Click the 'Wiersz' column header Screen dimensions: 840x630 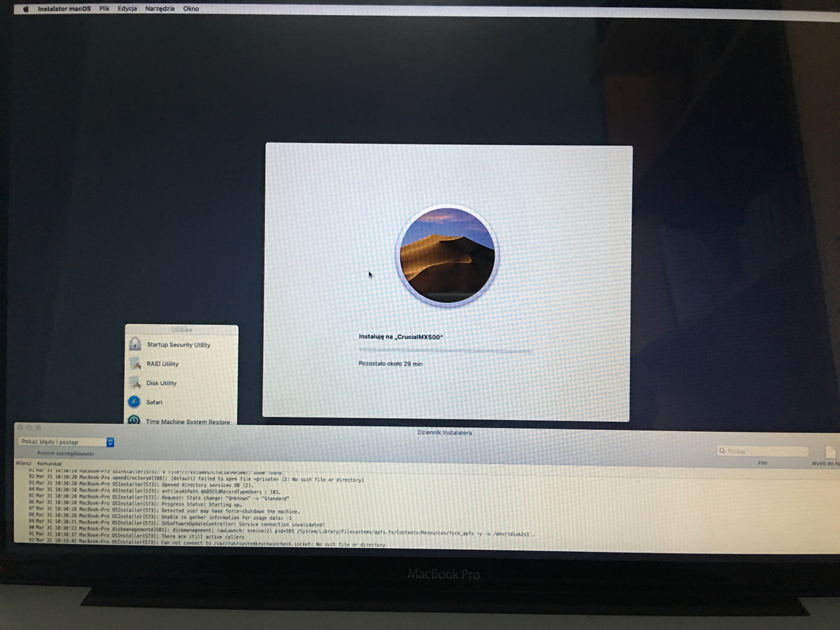pos(24,463)
